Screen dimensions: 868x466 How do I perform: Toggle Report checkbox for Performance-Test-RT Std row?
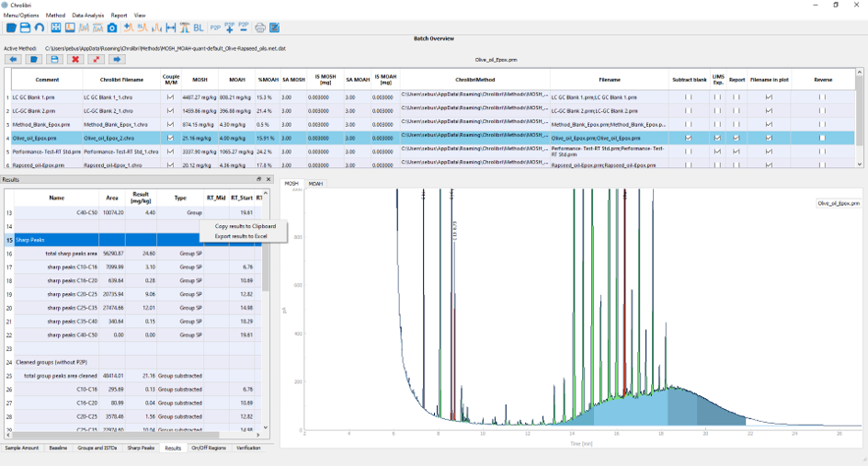(736, 151)
